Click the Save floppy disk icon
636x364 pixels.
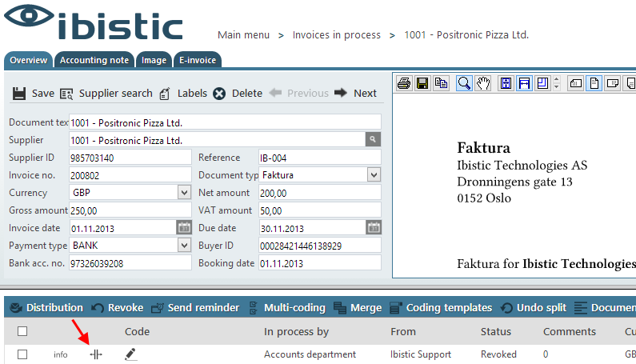pyautogui.click(x=18, y=94)
